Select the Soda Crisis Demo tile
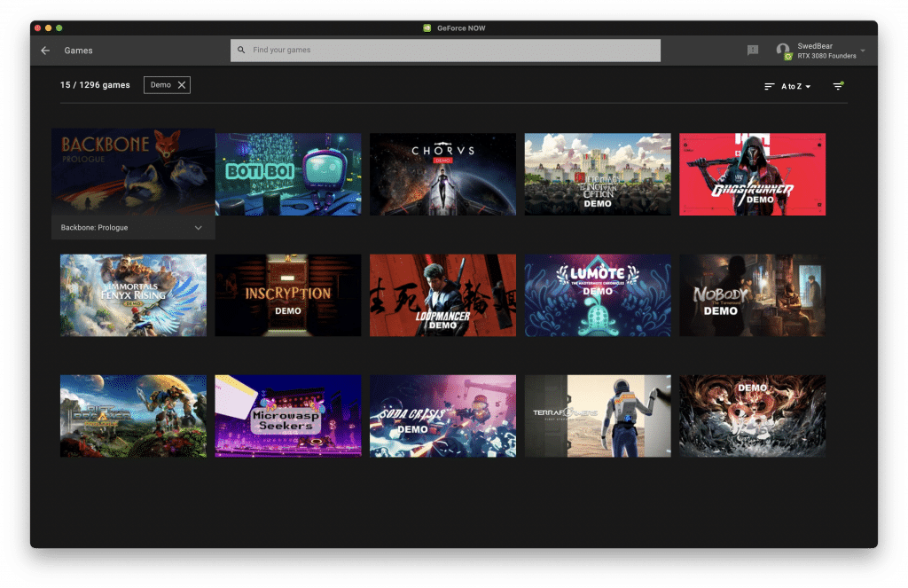 [x=443, y=416]
